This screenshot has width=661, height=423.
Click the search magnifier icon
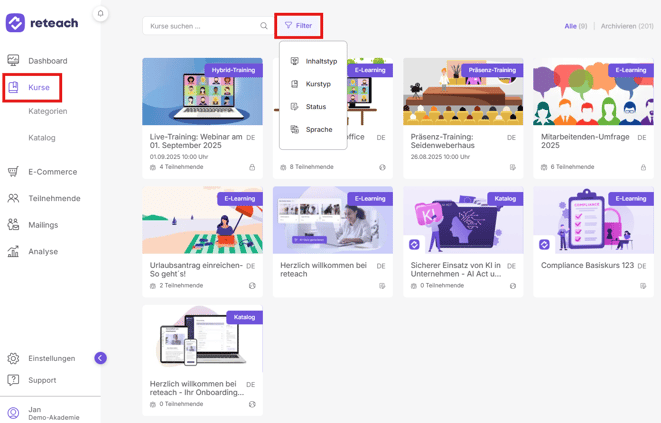264,26
